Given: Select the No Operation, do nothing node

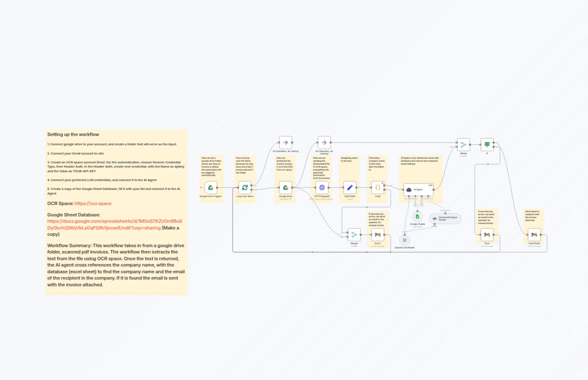Looking at the screenshot, I should (x=285, y=142).
